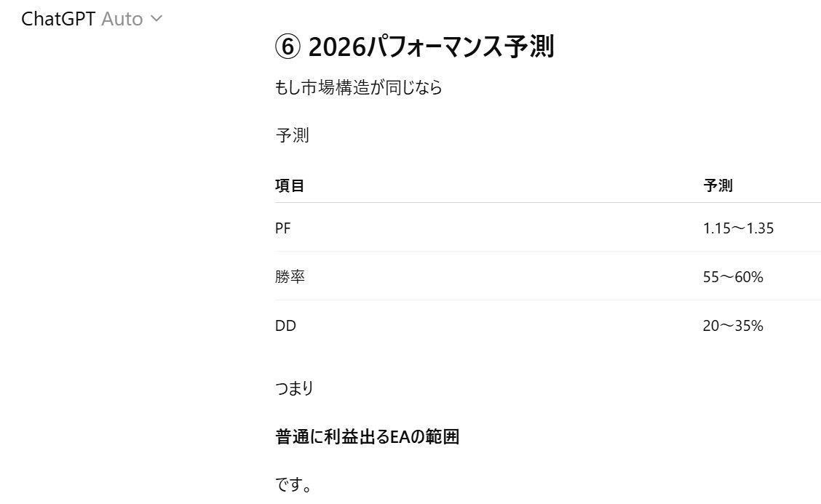The image size is (821, 504).
Task: Click the 2026パフォーマンス予測 heading text
Action: 431,47
